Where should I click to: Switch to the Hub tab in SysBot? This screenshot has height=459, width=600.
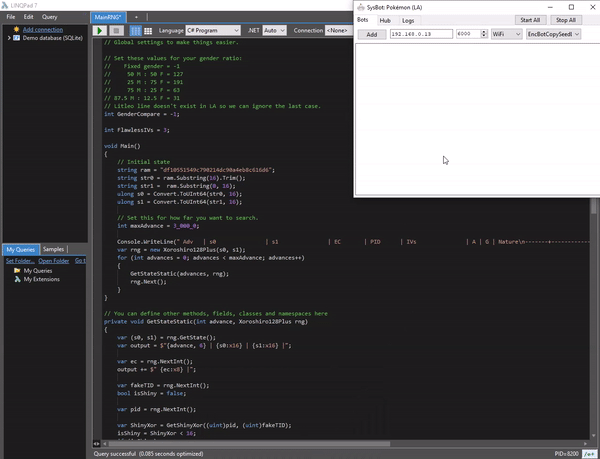click(x=385, y=21)
